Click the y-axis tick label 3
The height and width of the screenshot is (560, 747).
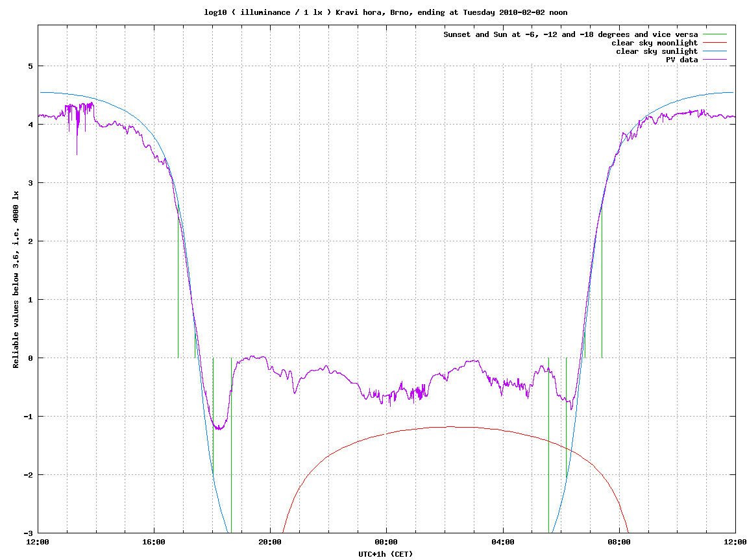31,183
